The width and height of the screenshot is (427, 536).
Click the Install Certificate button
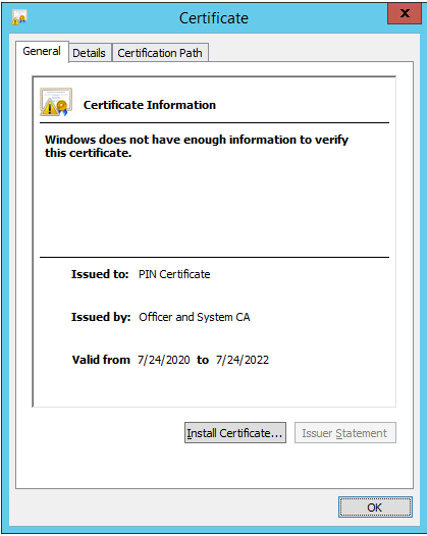click(235, 433)
